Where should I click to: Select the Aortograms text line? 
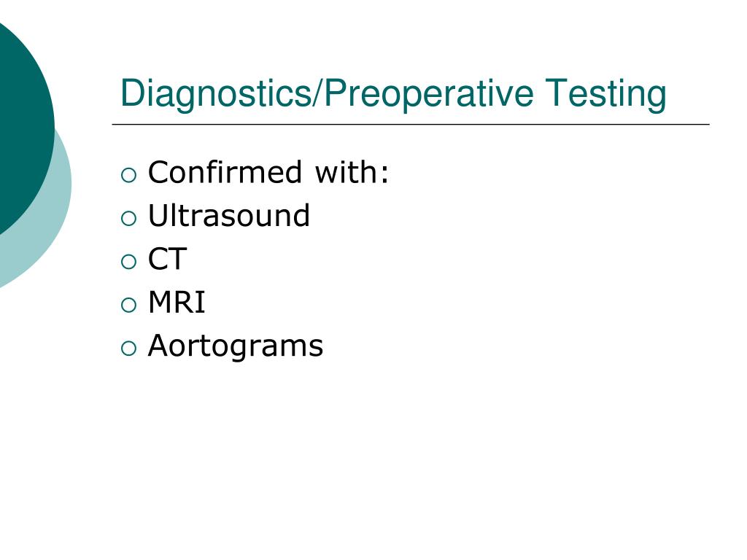click(x=236, y=346)
